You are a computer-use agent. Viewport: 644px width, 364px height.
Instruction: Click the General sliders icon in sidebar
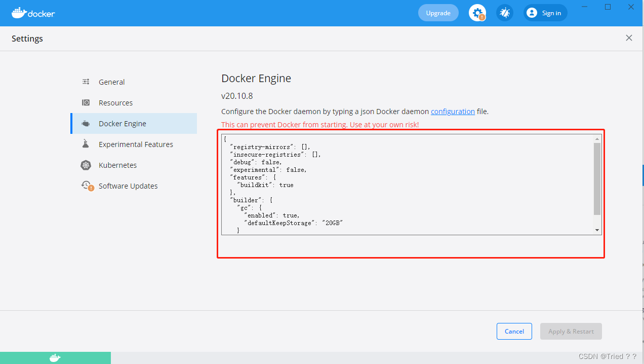[x=86, y=82]
